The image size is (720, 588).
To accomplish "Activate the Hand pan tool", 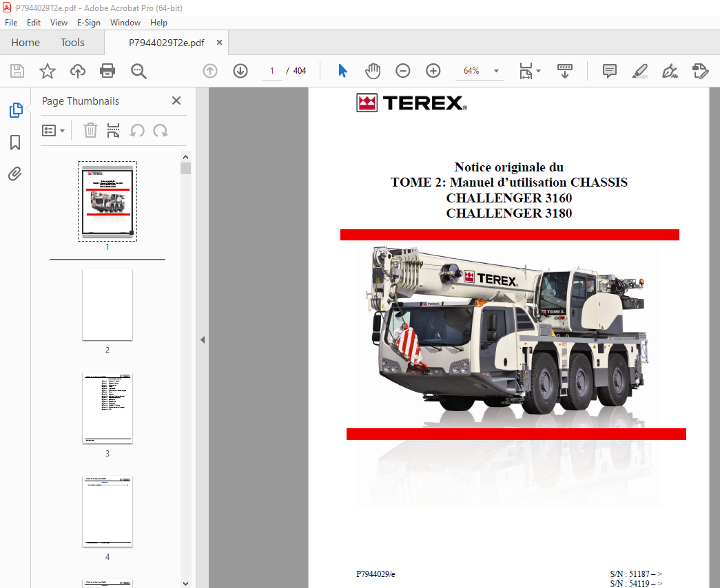I will pos(372,71).
